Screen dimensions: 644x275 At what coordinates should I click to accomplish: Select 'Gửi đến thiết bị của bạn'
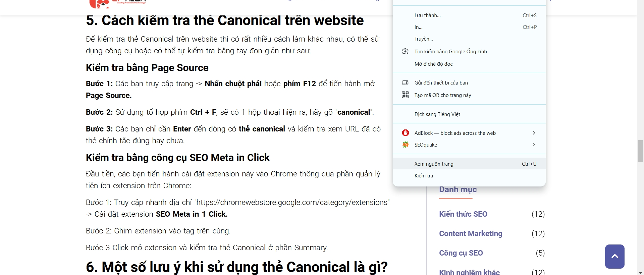coord(469,82)
